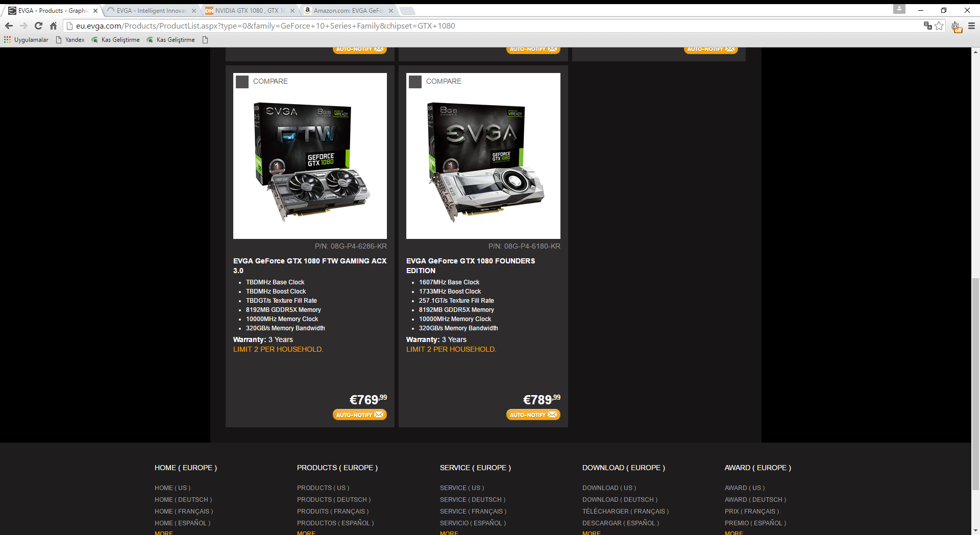This screenshot has width=980, height=535.
Task: Open AWARD ( DEUTSCH ) footer link
Action: [x=755, y=500]
